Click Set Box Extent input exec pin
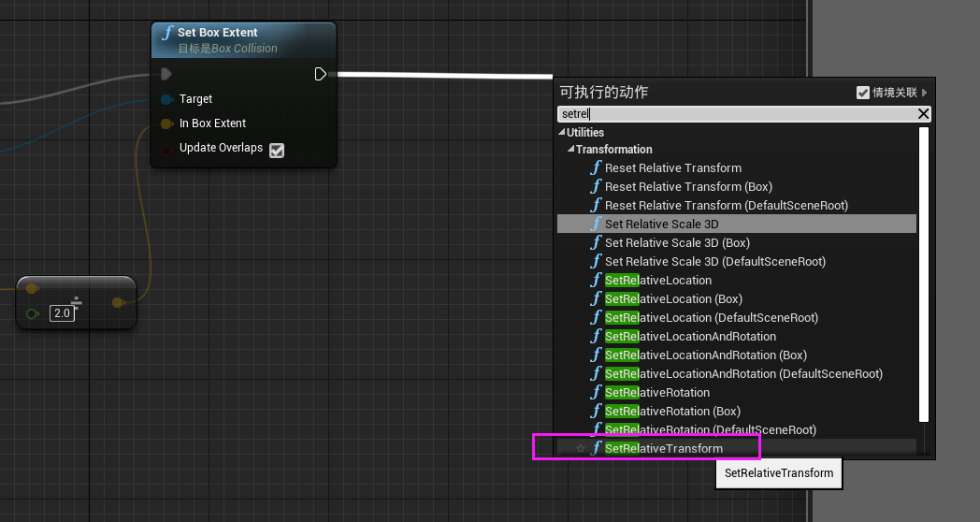 pos(166,75)
